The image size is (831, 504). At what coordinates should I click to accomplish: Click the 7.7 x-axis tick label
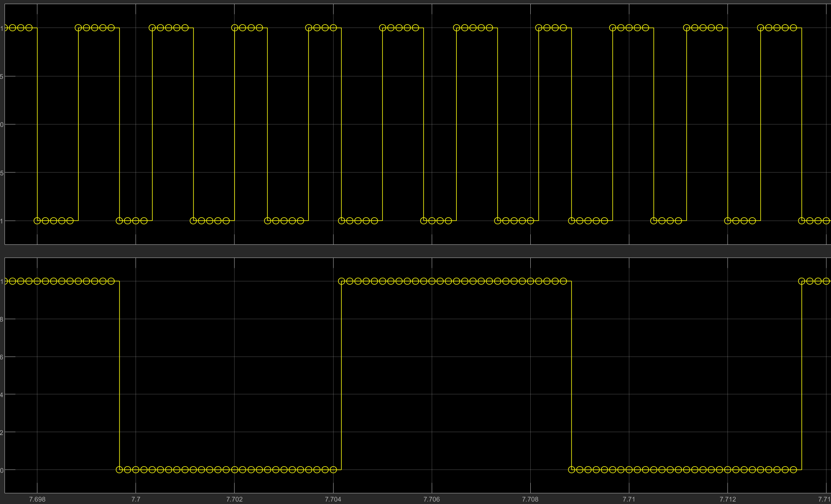pos(136,499)
